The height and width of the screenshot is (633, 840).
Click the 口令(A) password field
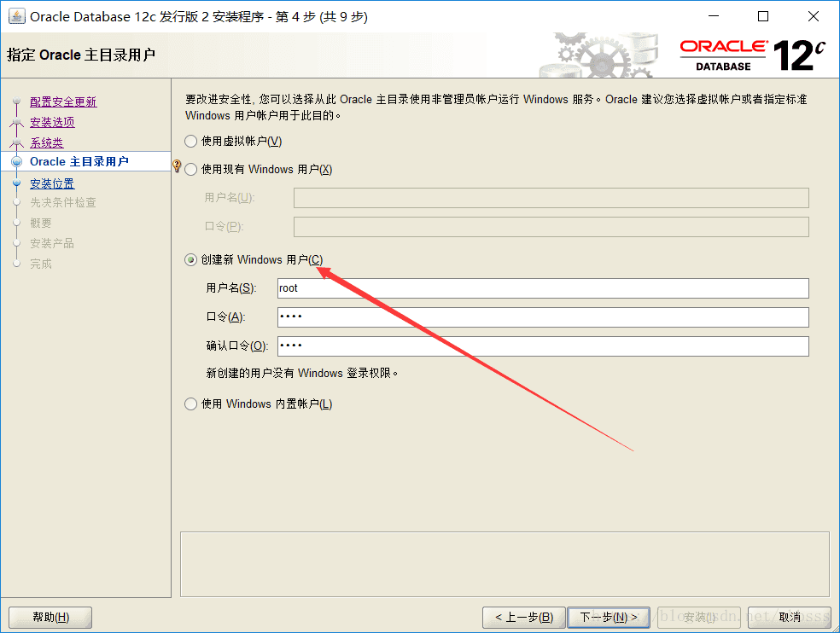[543, 317]
